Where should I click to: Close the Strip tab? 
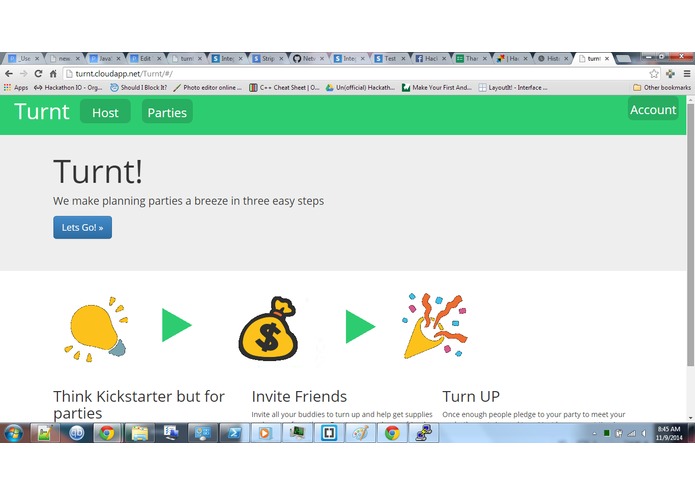[x=281, y=58]
